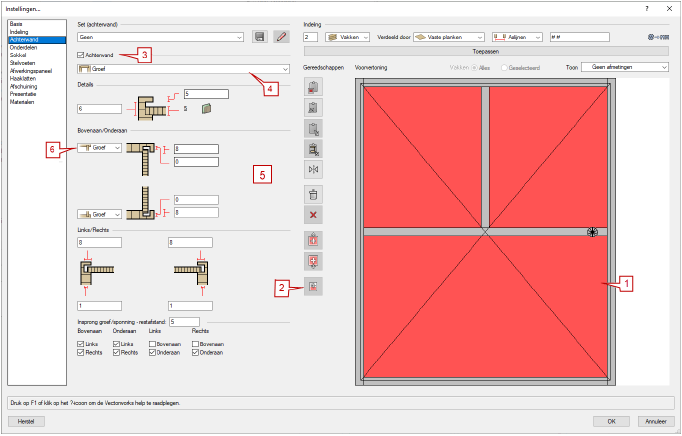
Task: Check Bovenaan under the Rechts column
Action: (x=195, y=344)
